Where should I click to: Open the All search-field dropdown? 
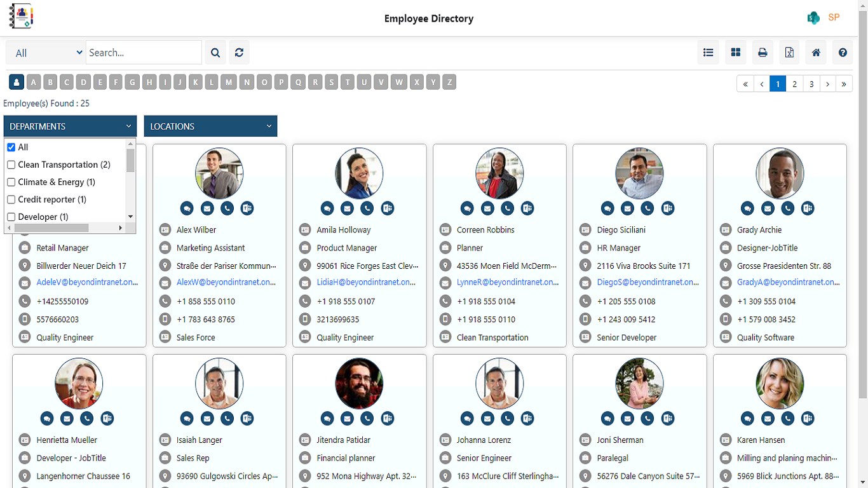point(46,53)
